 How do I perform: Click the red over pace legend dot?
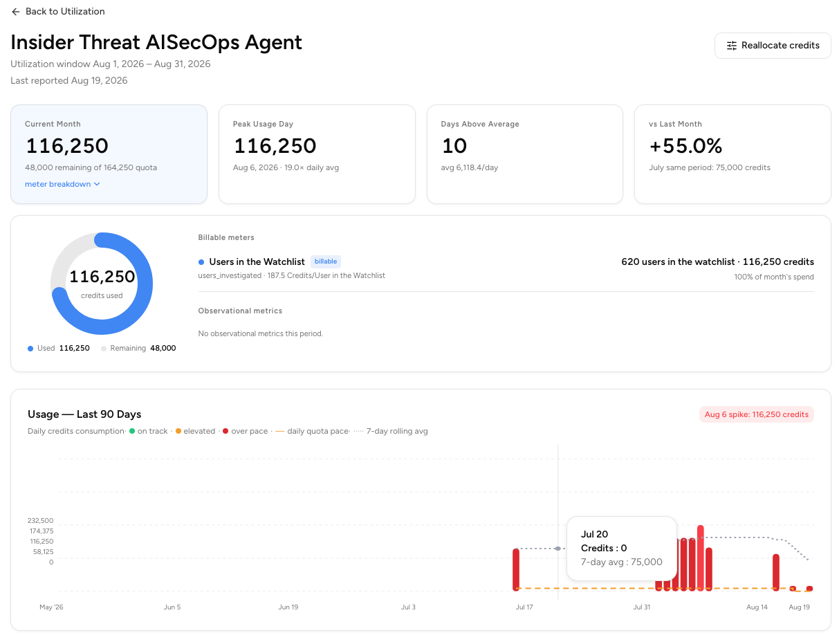point(225,431)
